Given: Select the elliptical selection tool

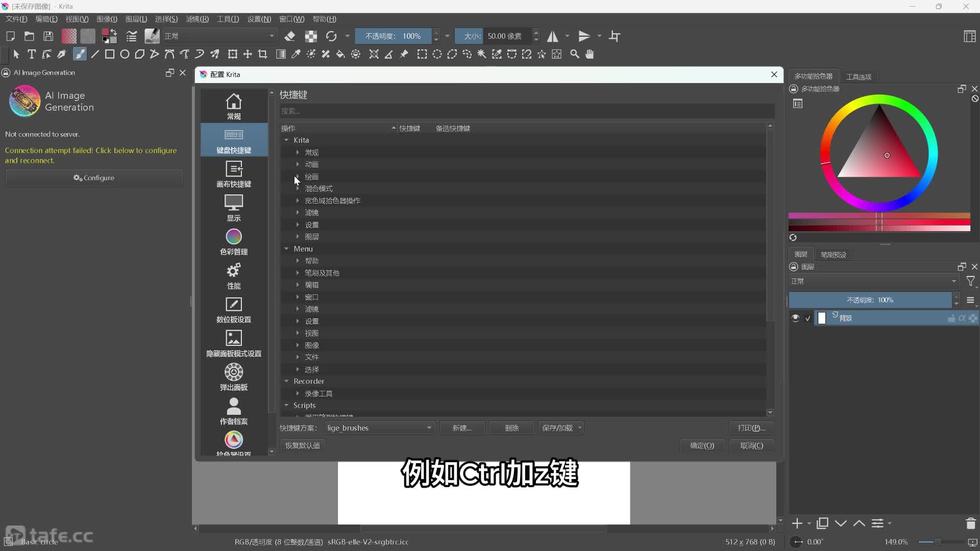Looking at the screenshot, I should [x=437, y=54].
